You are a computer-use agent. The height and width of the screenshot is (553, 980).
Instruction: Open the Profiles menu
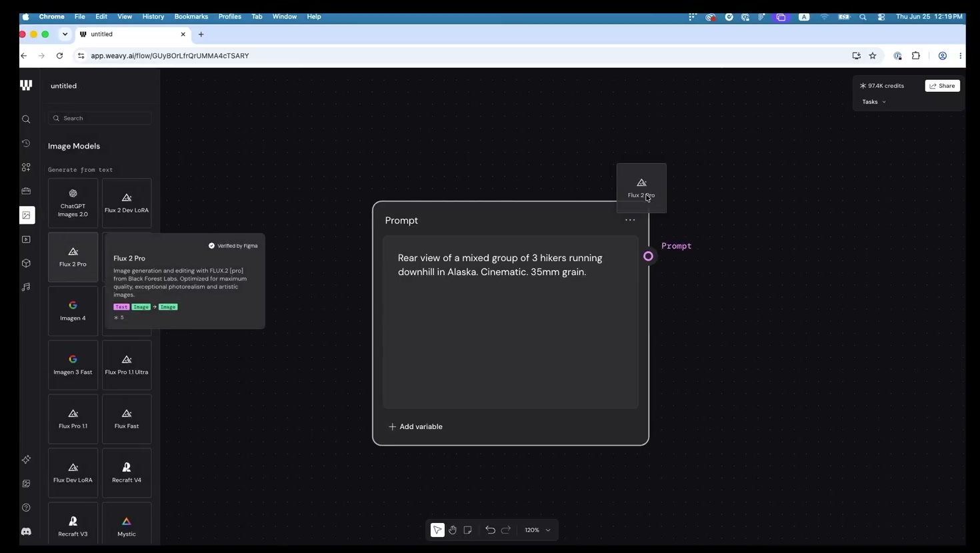pyautogui.click(x=230, y=17)
